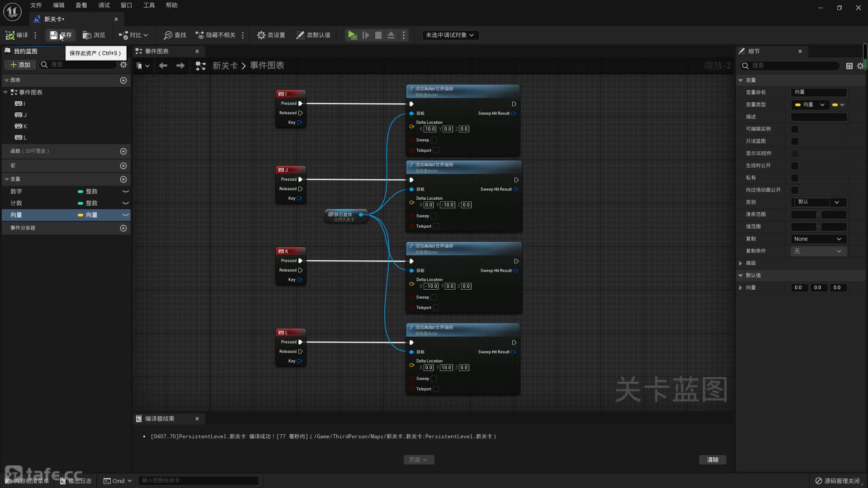Click the teal type pill of 数字 variable
The height and width of the screenshot is (488, 868).
[x=80, y=192]
